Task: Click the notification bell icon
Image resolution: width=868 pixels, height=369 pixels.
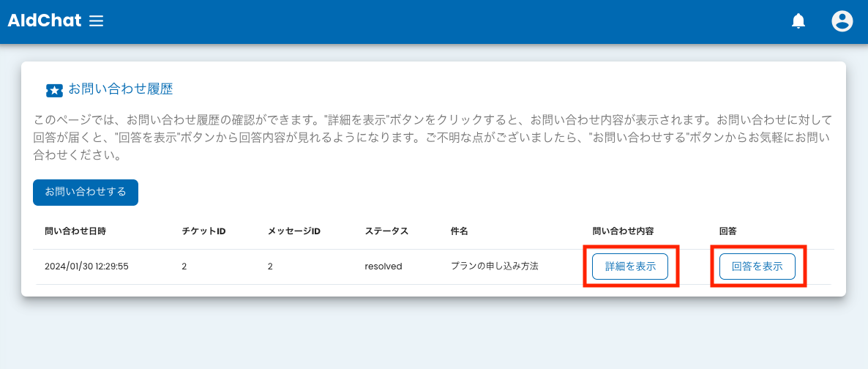Action: point(798,21)
